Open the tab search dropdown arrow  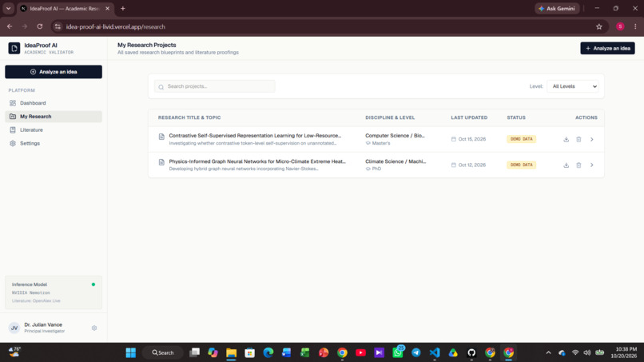coord(8,8)
